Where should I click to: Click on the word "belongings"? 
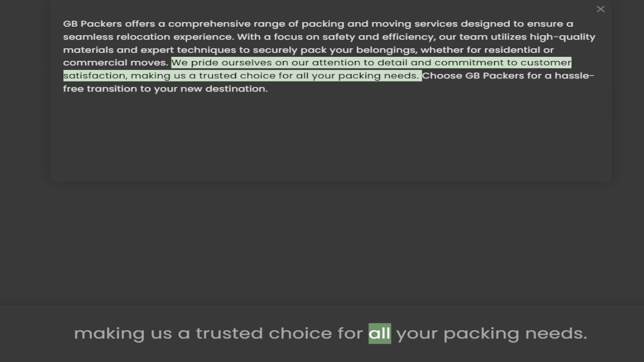[386, 50]
